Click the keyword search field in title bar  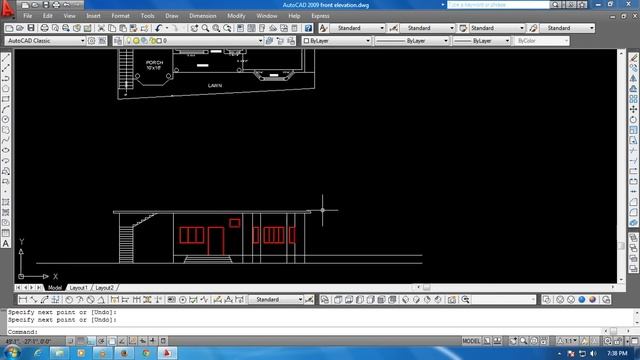(x=498, y=4)
